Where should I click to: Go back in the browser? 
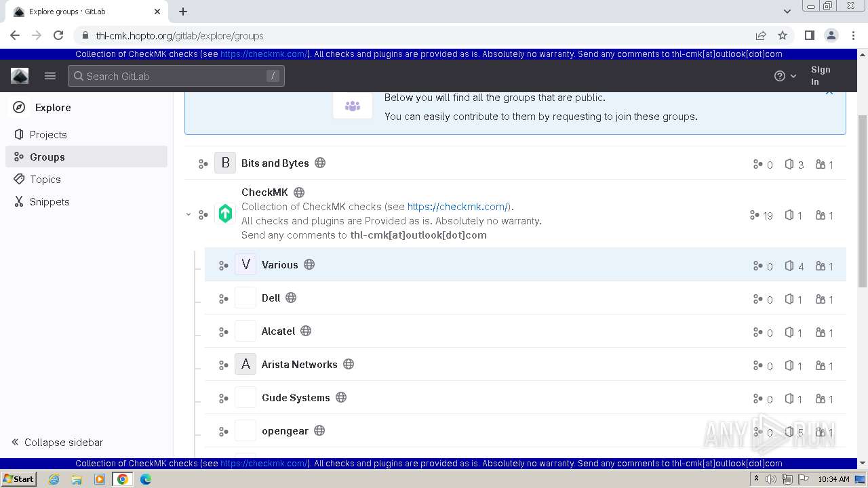pos(15,35)
